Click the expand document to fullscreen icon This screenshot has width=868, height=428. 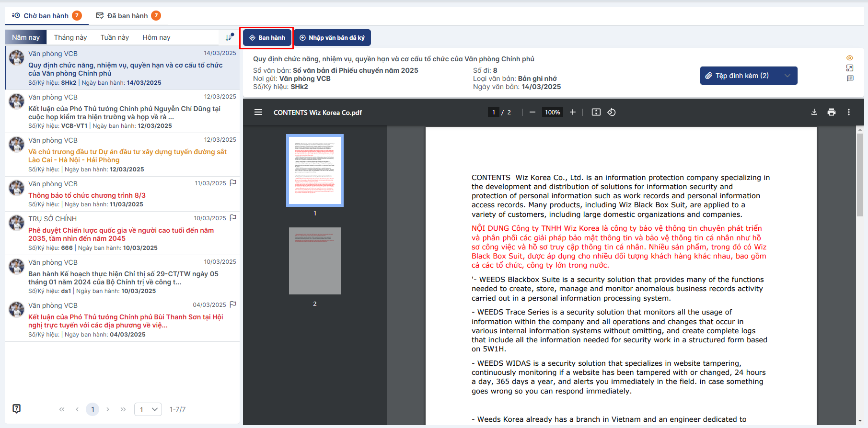click(x=850, y=68)
